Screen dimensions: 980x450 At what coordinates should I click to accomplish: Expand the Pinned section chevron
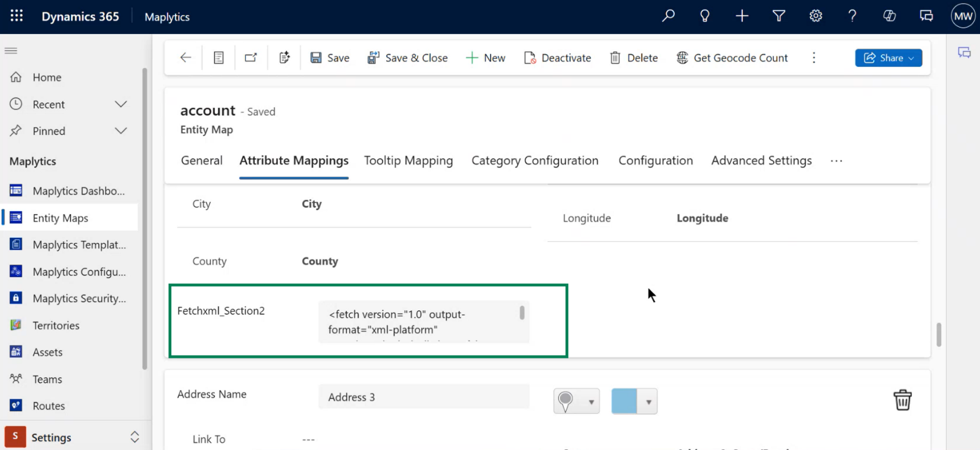coord(121,131)
